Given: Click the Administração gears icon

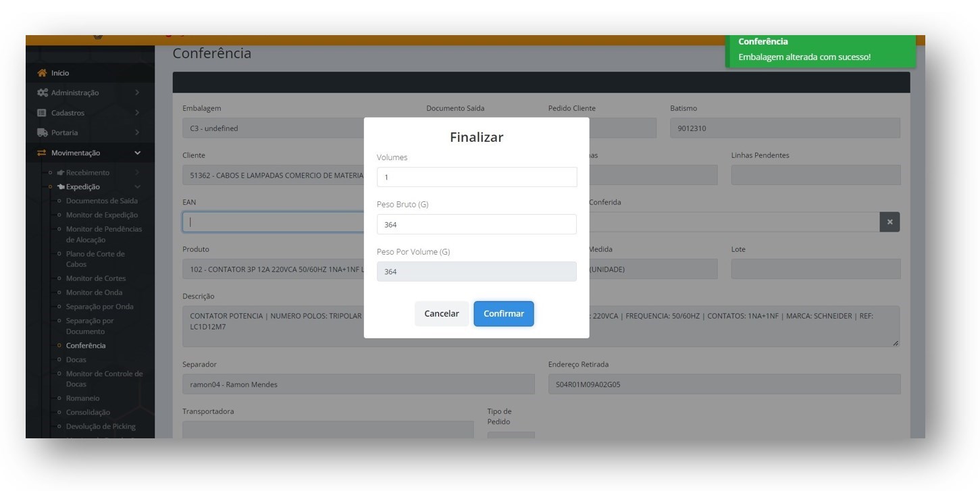Looking at the screenshot, I should pyautogui.click(x=43, y=93).
